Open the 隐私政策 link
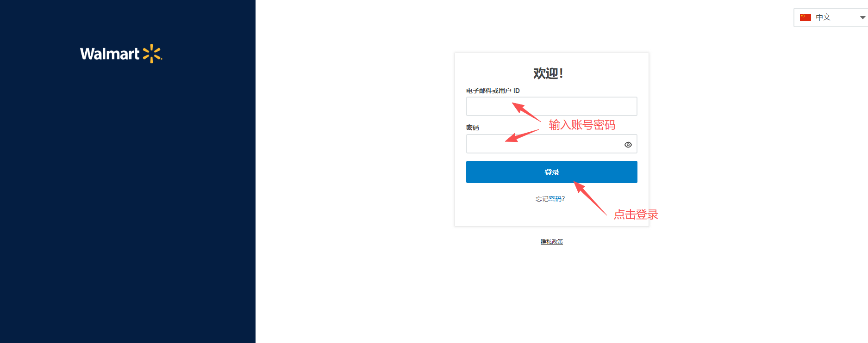Screen dimensions: 868x343 tap(551, 242)
